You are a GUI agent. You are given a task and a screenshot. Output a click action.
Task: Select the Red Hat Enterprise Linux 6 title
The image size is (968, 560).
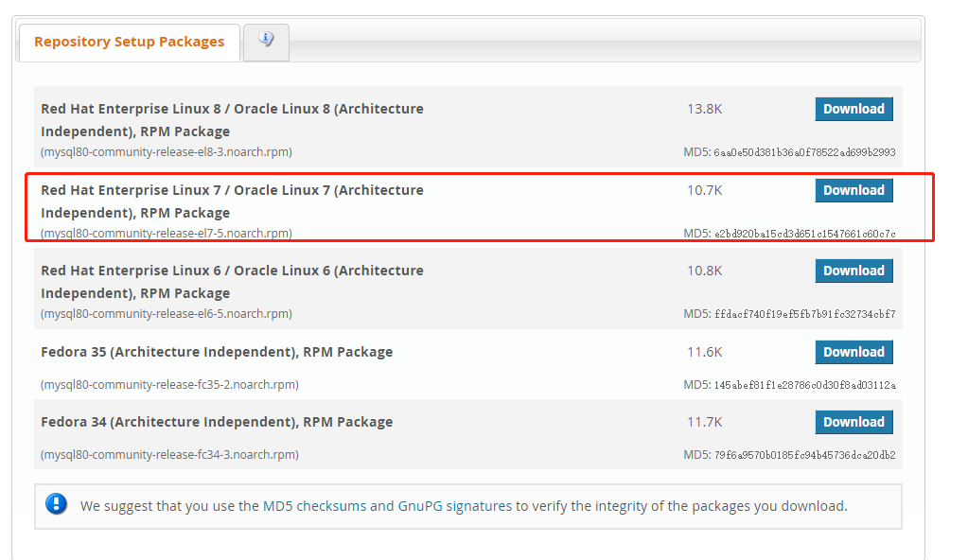[232, 282]
